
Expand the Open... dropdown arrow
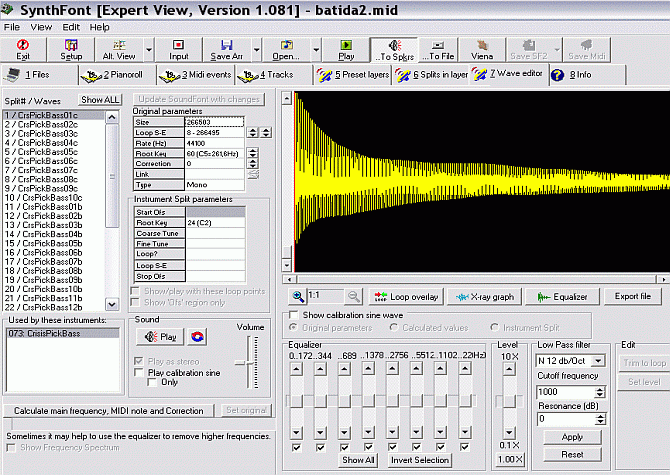click(316, 50)
